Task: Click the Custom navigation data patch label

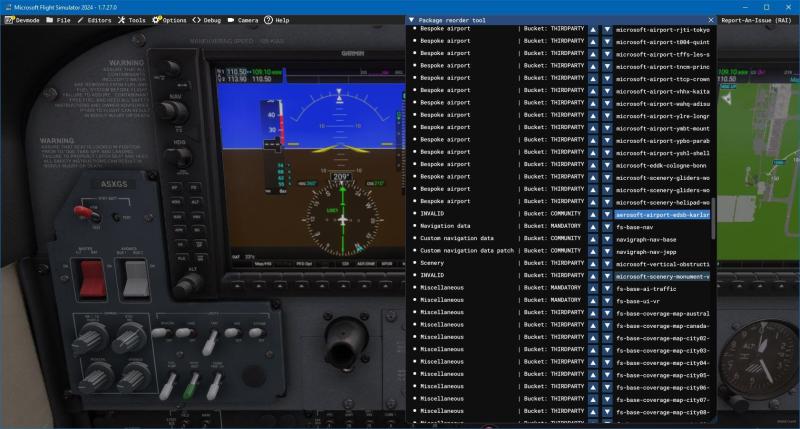Action: point(466,250)
